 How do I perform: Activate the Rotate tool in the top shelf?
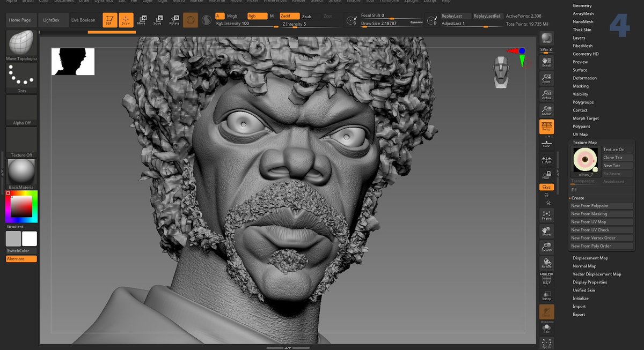[174, 20]
